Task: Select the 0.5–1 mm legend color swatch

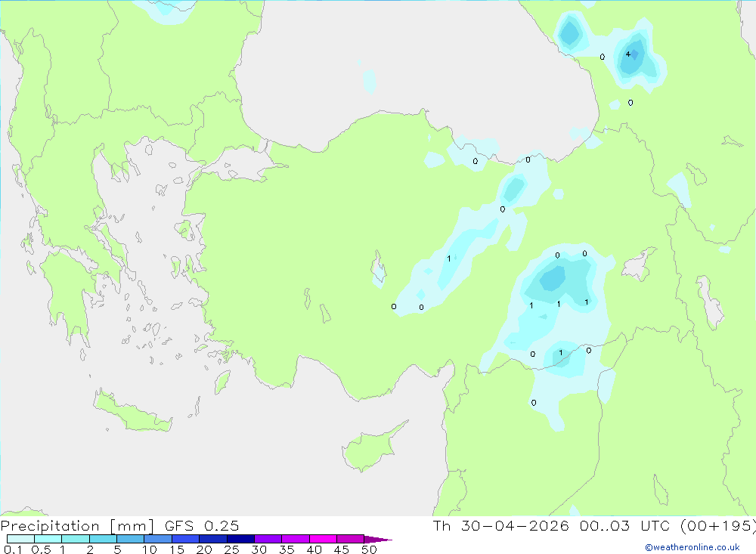Action: click(48, 539)
